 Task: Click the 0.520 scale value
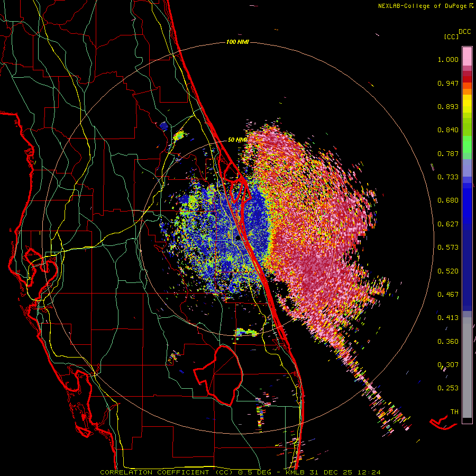(x=448, y=271)
